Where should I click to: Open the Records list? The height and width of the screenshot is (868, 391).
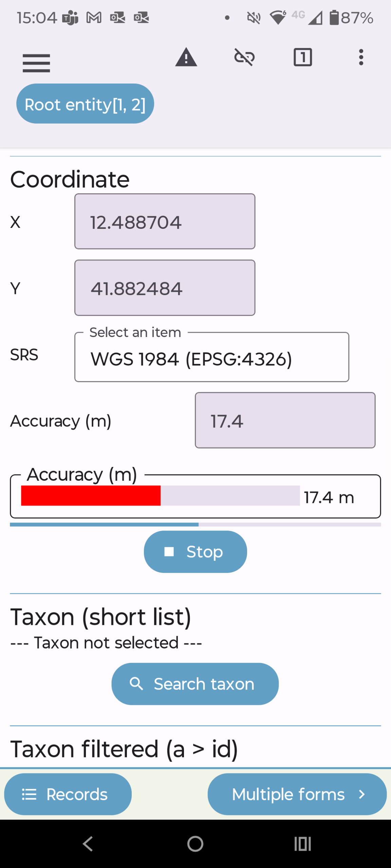coord(68,794)
